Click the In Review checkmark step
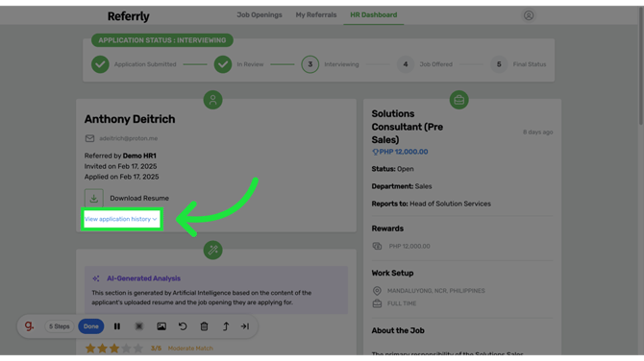This screenshot has width=644, height=361. (223, 64)
